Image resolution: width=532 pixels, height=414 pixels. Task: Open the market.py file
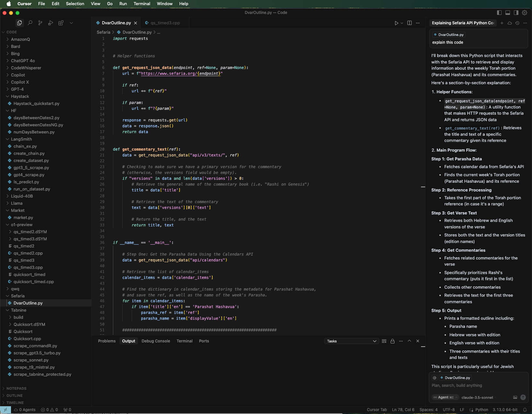pyautogui.click(x=23, y=217)
